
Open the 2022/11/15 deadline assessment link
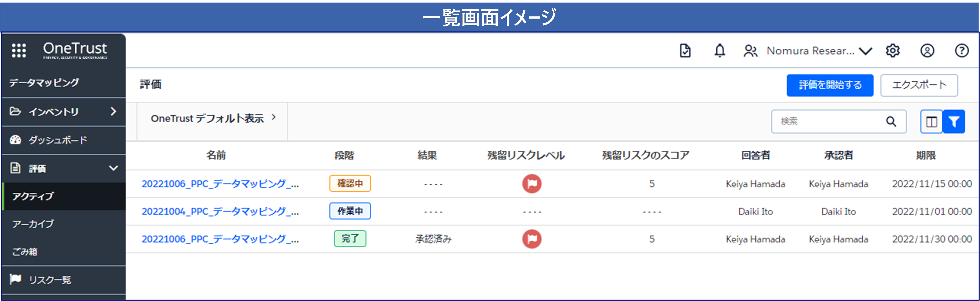pyautogui.click(x=220, y=184)
